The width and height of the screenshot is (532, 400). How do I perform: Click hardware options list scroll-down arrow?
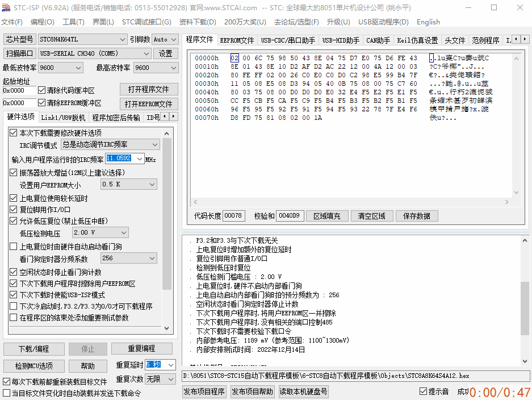pos(166,328)
